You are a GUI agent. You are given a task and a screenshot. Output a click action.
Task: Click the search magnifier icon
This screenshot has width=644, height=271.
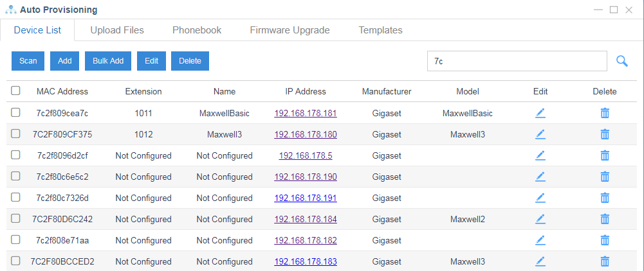[x=622, y=61]
